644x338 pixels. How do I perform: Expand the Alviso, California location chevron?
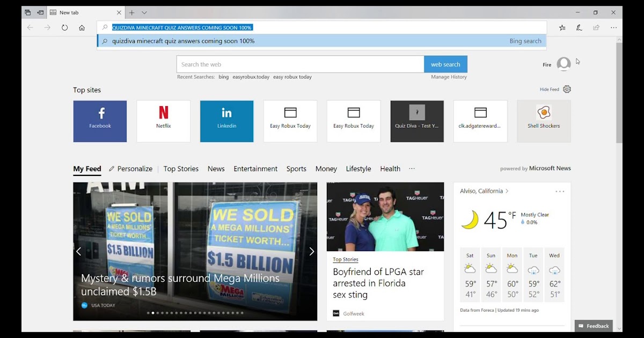click(507, 191)
